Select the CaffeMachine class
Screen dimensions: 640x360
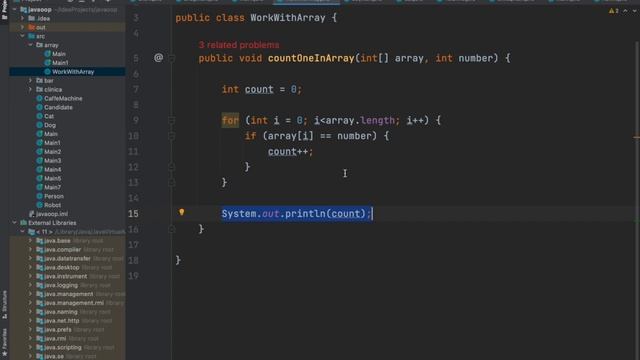(63, 98)
